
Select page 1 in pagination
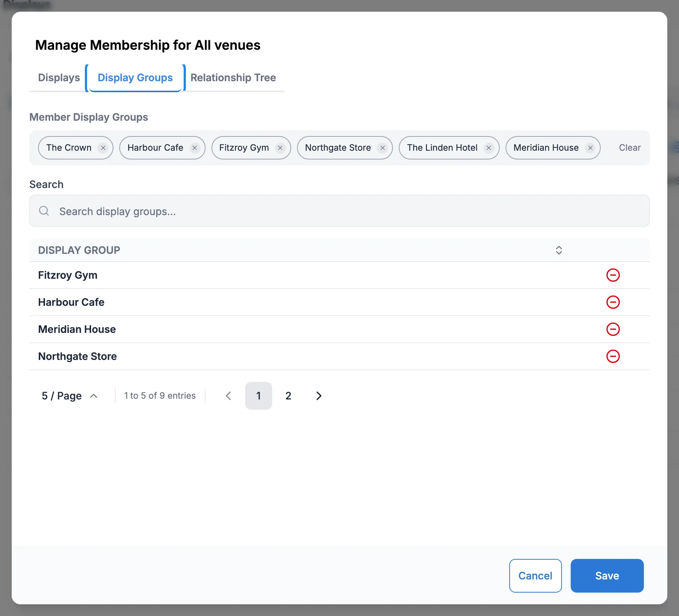coord(259,396)
